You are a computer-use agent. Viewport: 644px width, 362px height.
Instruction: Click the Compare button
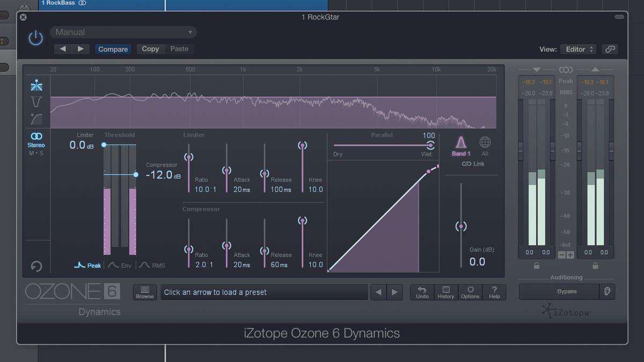click(x=113, y=49)
